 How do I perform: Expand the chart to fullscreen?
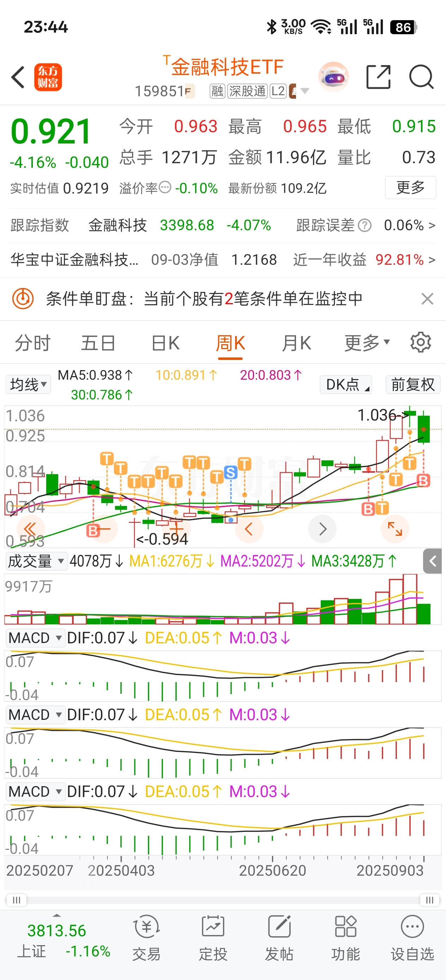(395, 529)
